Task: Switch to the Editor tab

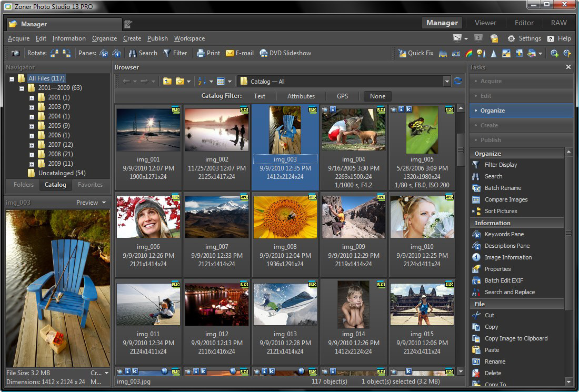Action: tap(524, 23)
